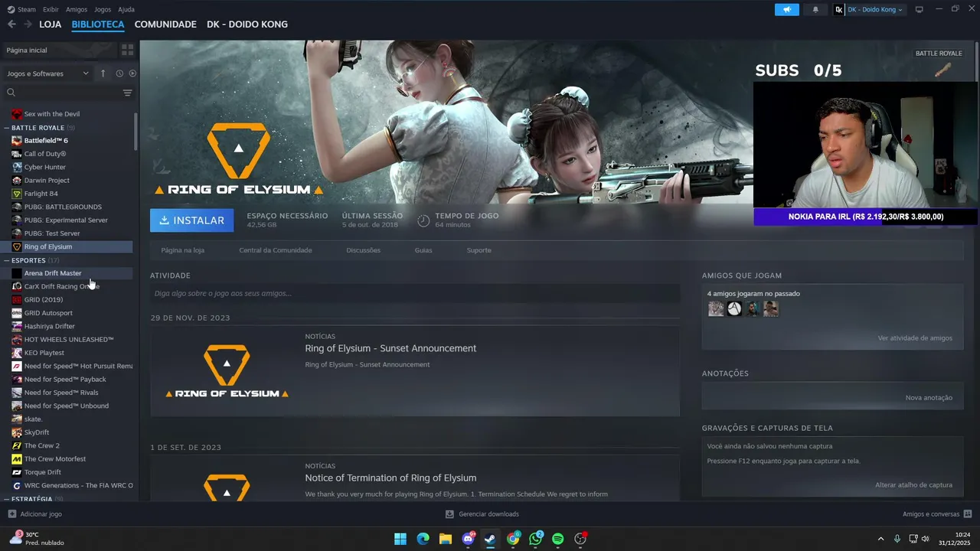This screenshot has height=551, width=980.
Task: Click first friend avatar in Amigos que jogam
Action: tap(716, 308)
